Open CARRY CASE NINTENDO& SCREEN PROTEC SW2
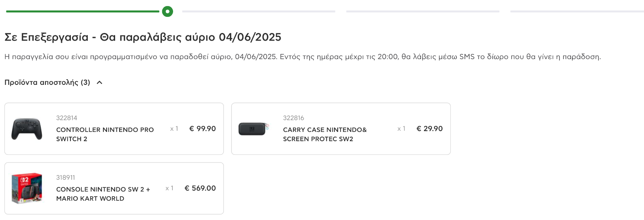Image resolution: width=644 pixels, height=220 pixels. 325,134
